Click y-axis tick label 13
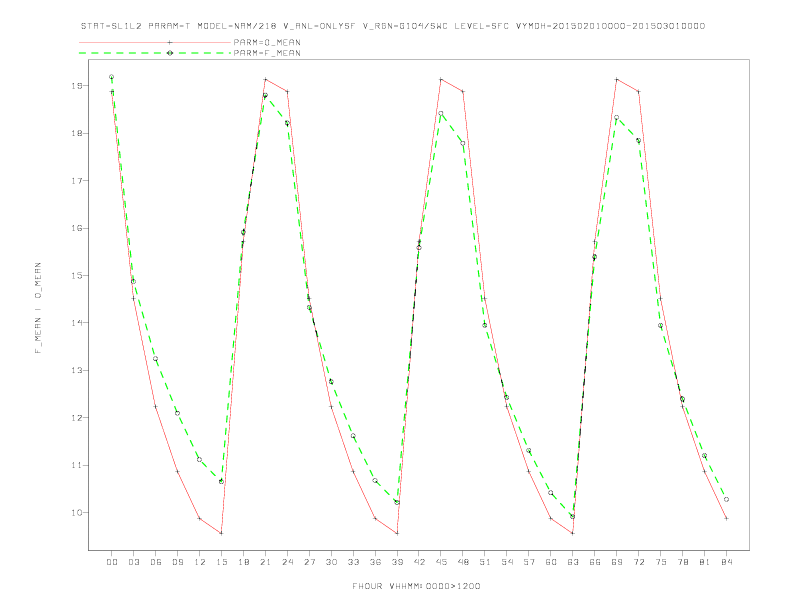792x612 pixels. pos(77,370)
